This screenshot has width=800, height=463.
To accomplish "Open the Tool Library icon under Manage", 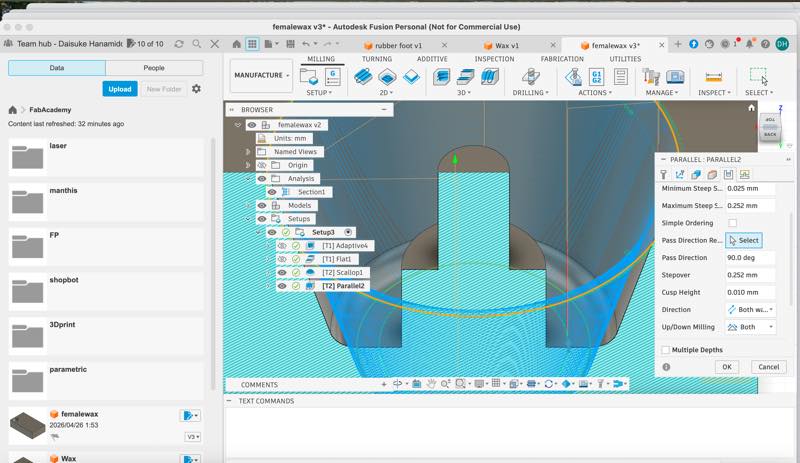I will point(651,77).
